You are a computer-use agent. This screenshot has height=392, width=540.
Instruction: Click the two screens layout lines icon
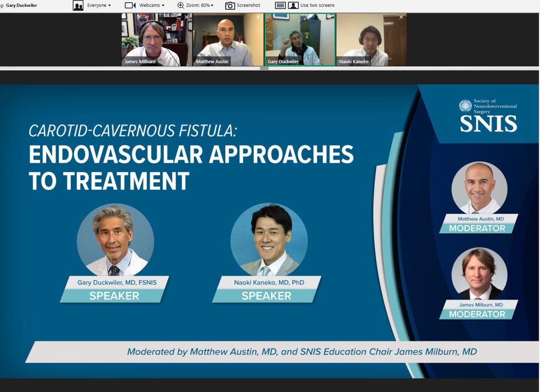pyautogui.click(x=280, y=5)
